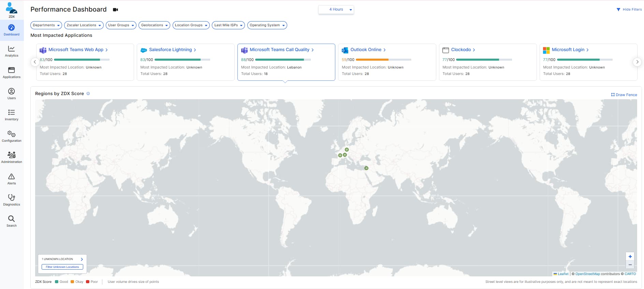Image resolution: width=644 pixels, height=289 pixels.
Task: Click the Clockodo 77/100 score bar
Action: [x=484, y=60]
